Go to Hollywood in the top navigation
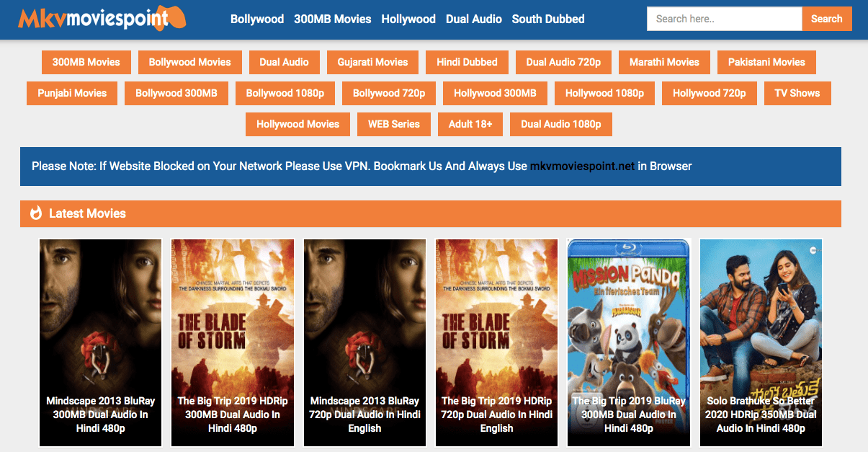This screenshot has width=868, height=452. coord(408,19)
